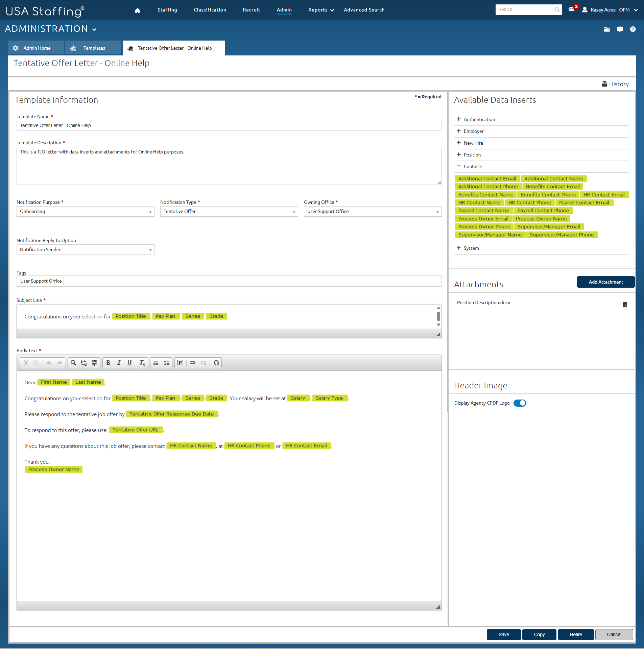Open Find in body text toolbar

tap(73, 363)
